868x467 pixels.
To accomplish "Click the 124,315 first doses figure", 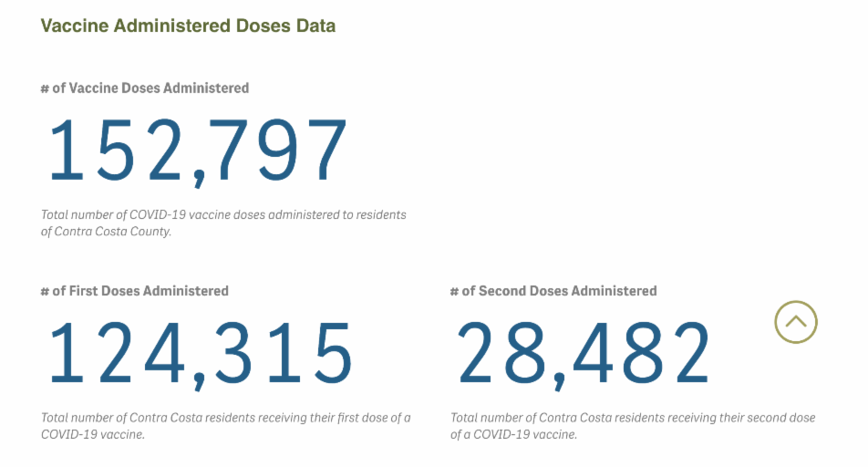I will click(x=200, y=352).
